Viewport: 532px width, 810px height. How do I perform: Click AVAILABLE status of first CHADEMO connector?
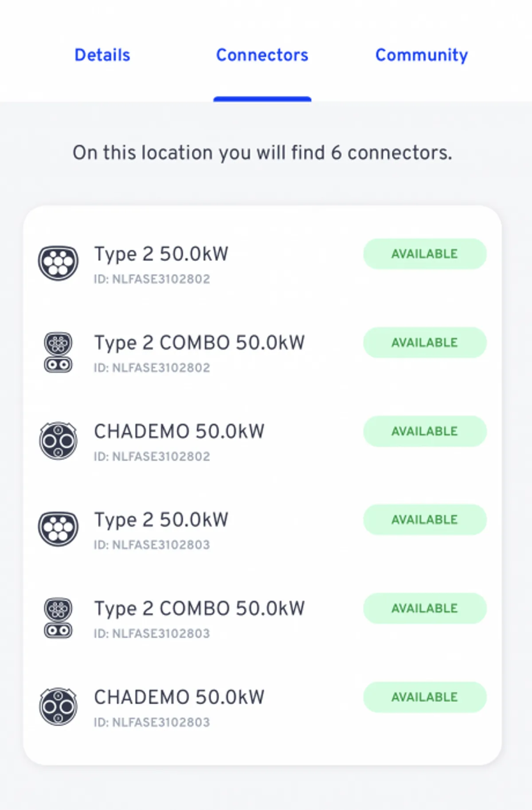click(425, 431)
